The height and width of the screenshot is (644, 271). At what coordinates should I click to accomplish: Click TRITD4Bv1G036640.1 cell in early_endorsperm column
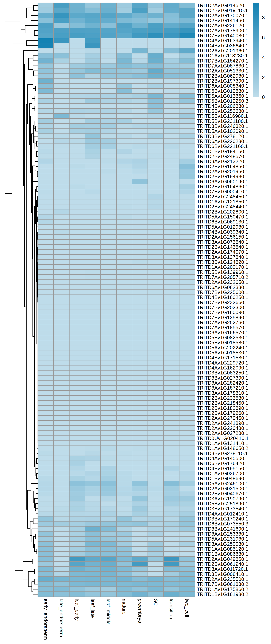(45, 46)
